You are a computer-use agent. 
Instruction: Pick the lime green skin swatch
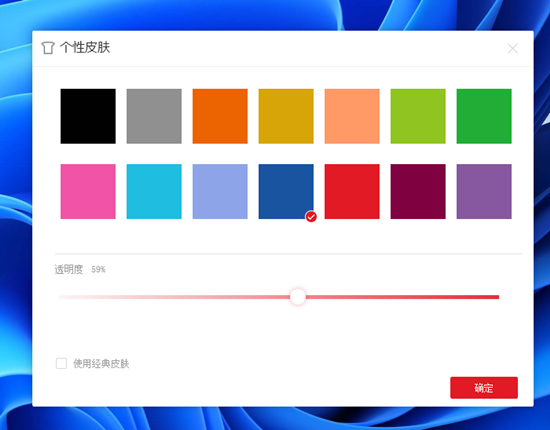[x=418, y=116]
